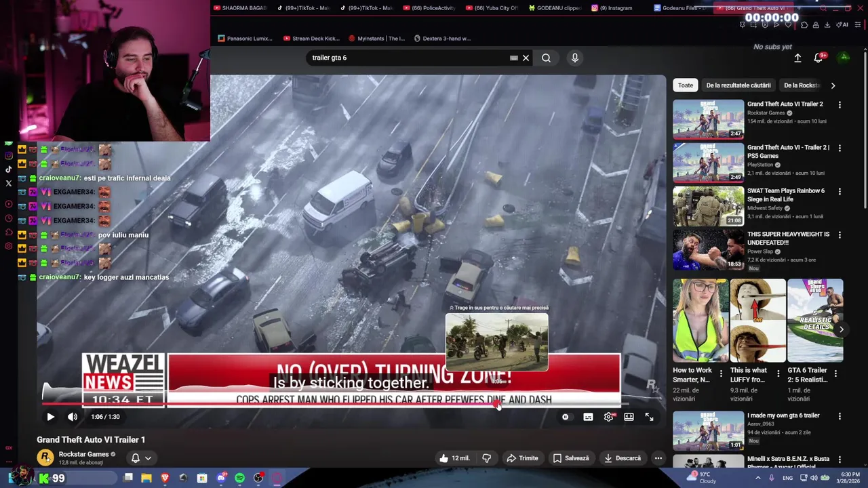Image resolution: width=868 pixels, height=488 pixels.
Task: Click the seek preview thumbnail above timeline
Action: click(496, 342)
